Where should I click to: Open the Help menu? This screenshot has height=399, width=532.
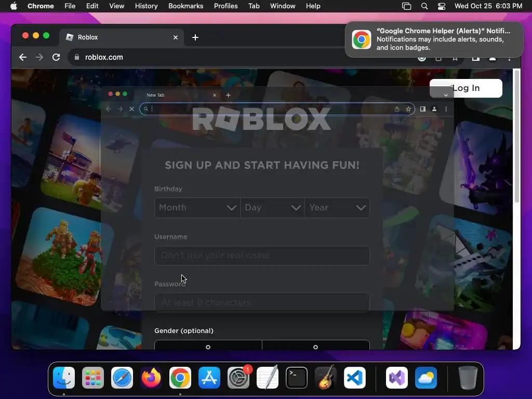click(x=313, y=6)
